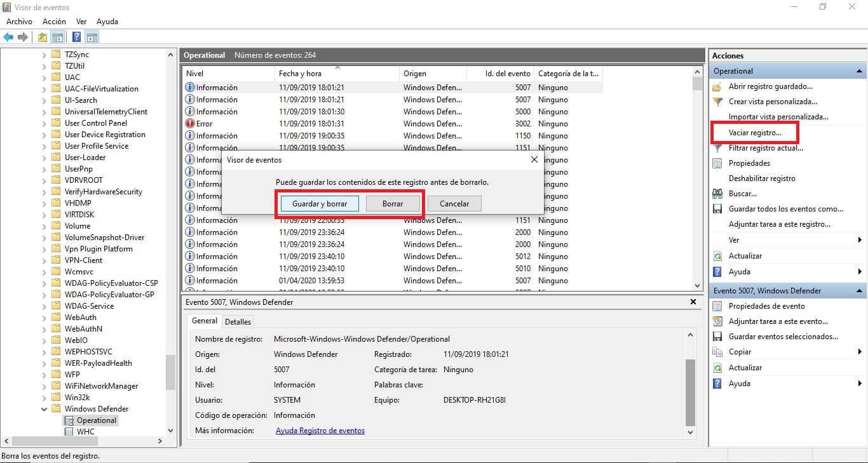Click Vaciar registro action
This screenshot has width=868, height=463.
tap(755, 133)
